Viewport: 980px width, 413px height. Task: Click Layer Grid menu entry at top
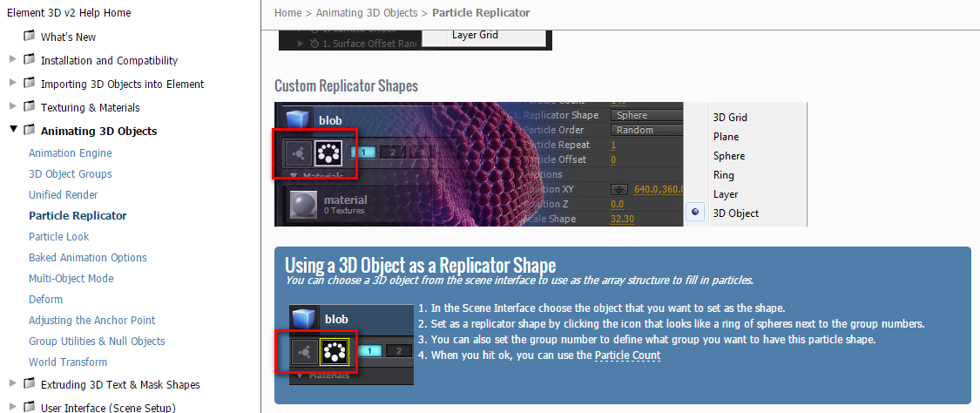click(475, 35)
